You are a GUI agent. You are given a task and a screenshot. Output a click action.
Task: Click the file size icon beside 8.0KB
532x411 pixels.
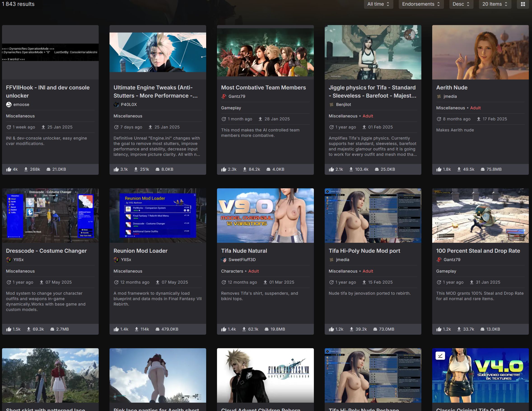tap(158, 169)
